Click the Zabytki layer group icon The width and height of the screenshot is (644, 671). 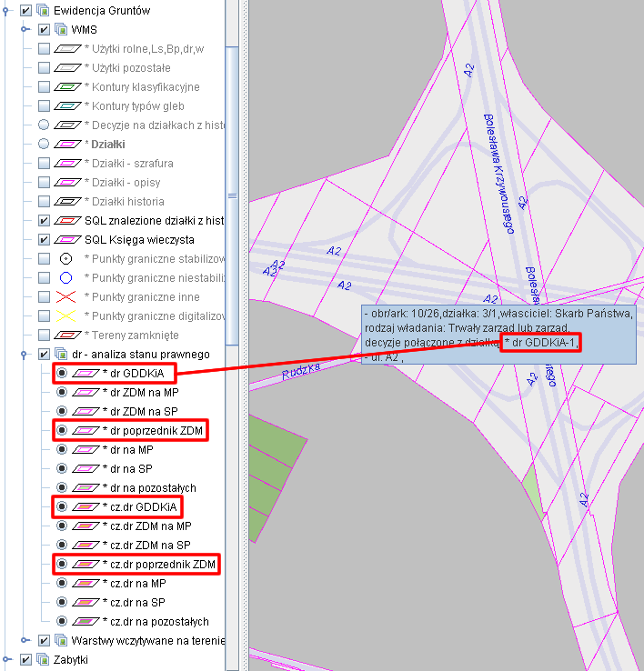(42, 660)
